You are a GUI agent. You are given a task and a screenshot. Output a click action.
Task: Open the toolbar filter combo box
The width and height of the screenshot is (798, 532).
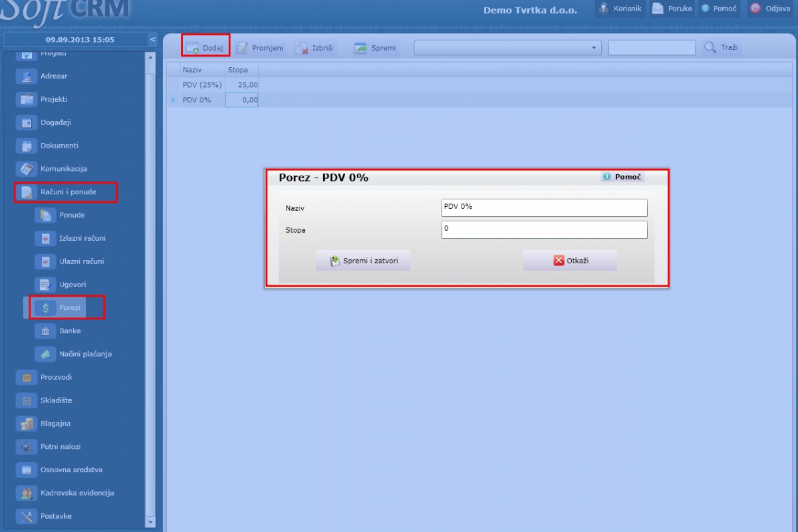pyautogui.click(x=507, y=48)
